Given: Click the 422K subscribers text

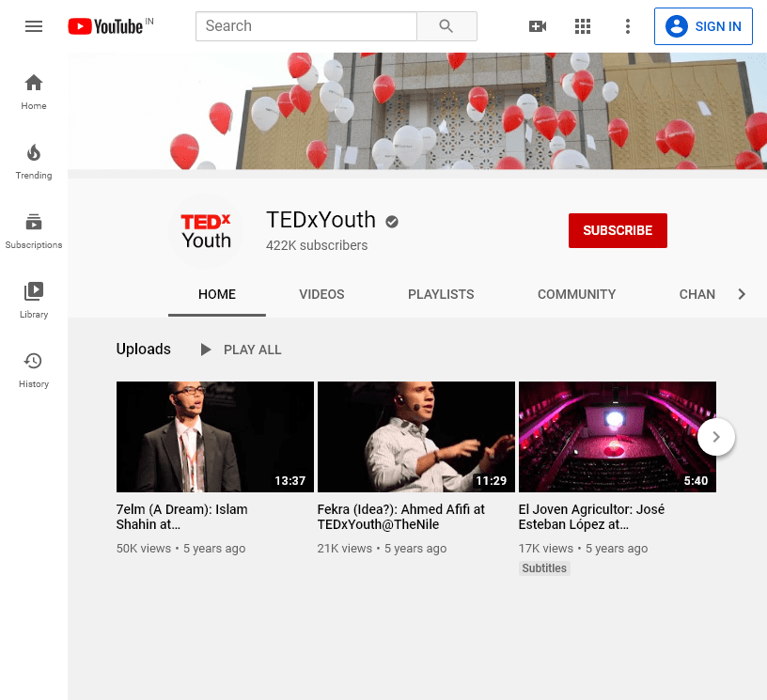Looking at the screenshot, I should point(317,245).
